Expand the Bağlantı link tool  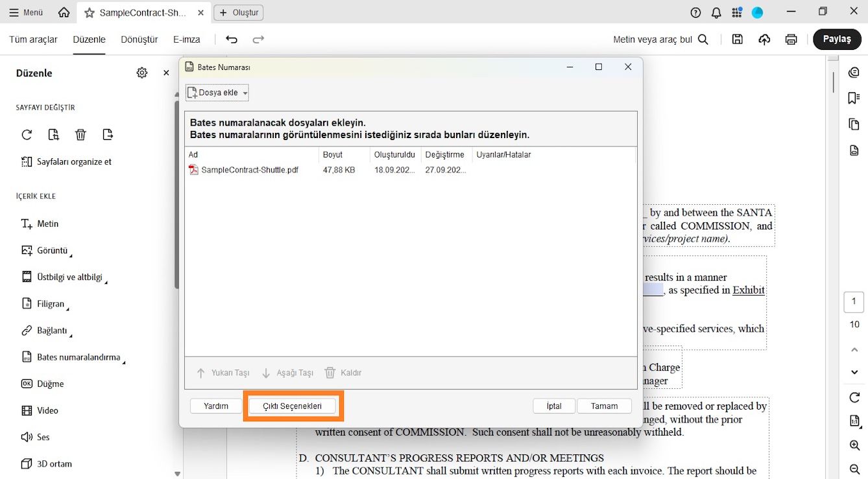coord(46,331)
